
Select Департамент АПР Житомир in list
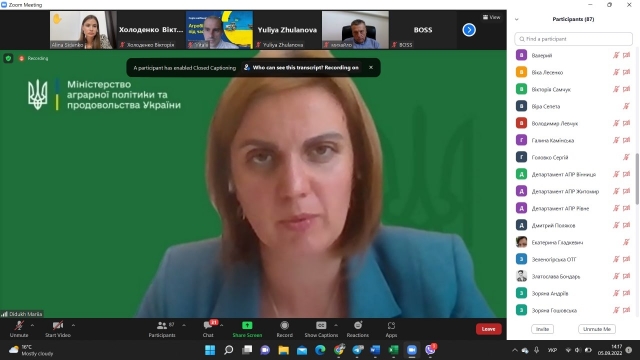point(573,191)
